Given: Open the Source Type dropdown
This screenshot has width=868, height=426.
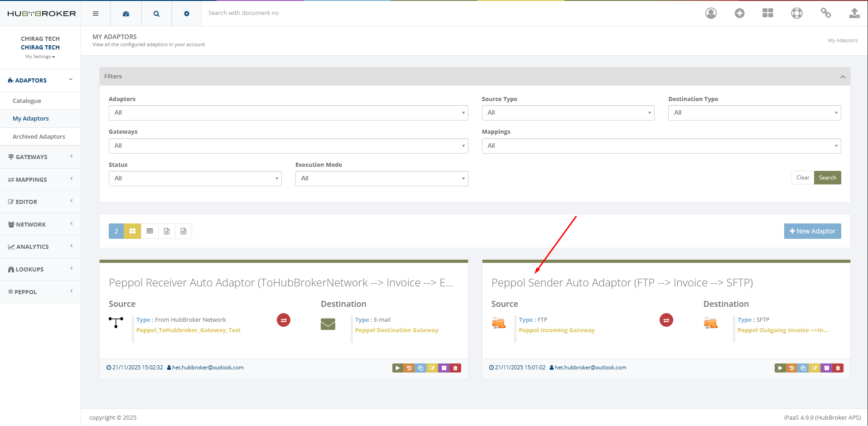Looking at the screenshot, I should (568, 112).
